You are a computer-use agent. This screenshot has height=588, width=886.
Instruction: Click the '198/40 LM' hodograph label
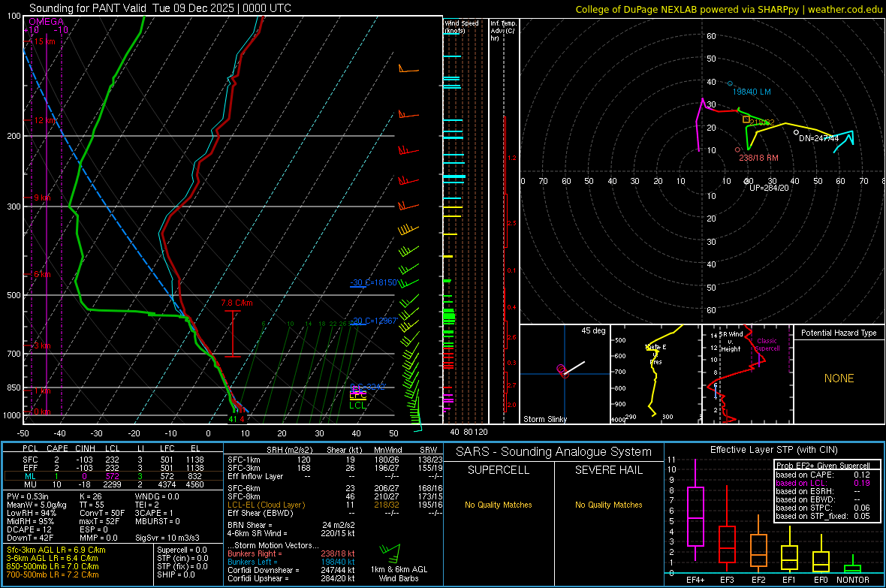[x=752, y=92]
